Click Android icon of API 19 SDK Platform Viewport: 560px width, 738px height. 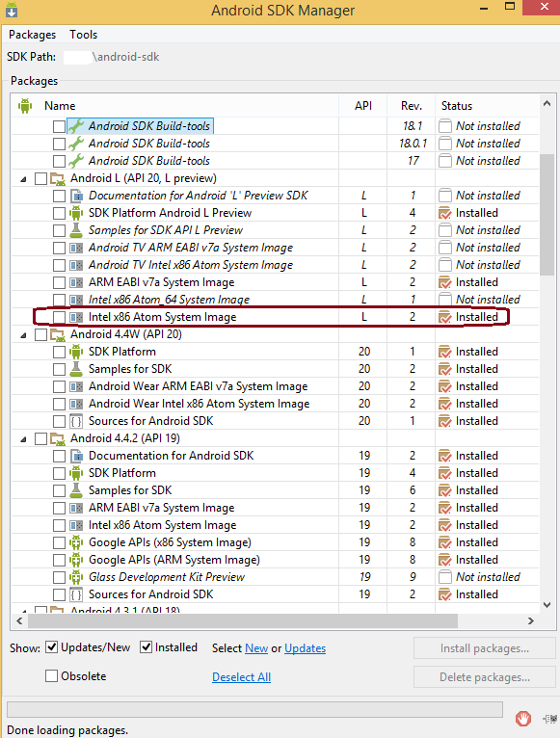coord(76,473)
